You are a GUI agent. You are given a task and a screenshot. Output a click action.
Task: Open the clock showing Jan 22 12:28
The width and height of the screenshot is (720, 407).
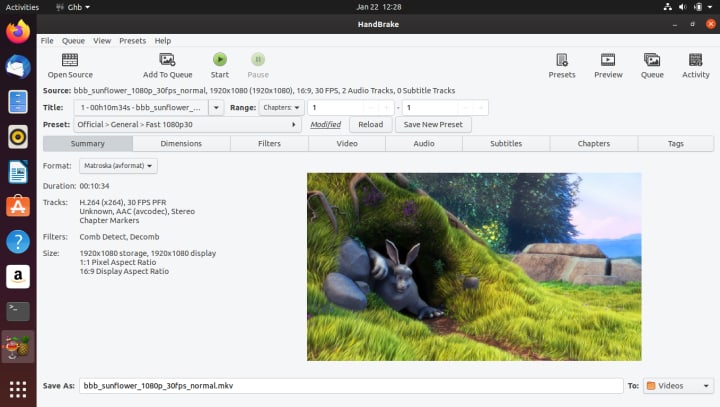pos(378,7)
